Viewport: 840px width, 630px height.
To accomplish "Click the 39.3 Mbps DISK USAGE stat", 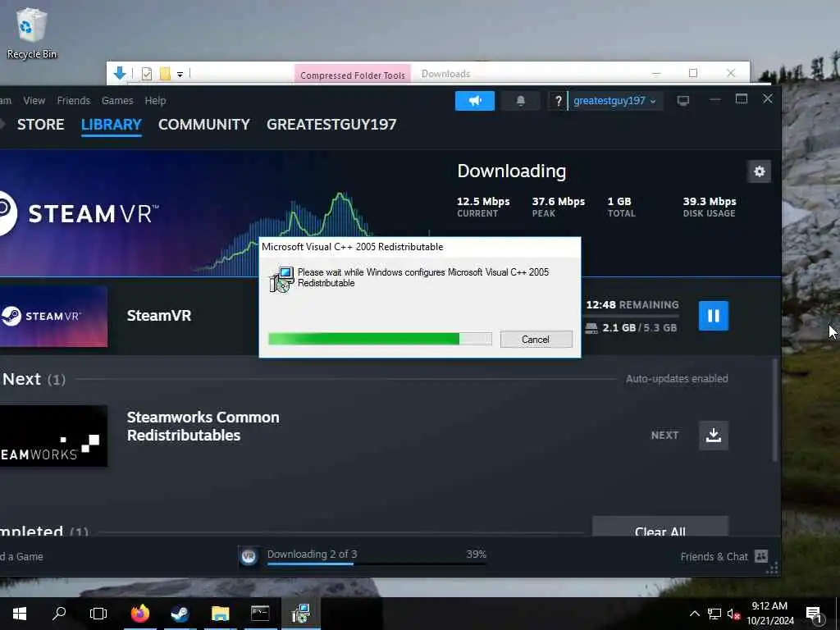I will pyautogui.click(x=710, y=207).
